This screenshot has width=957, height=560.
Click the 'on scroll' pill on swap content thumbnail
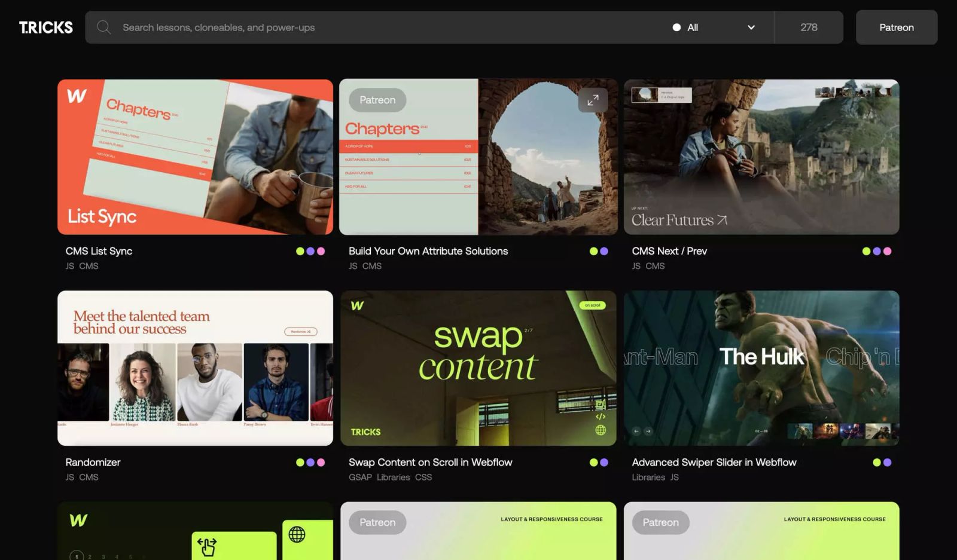tap(593, 305)
